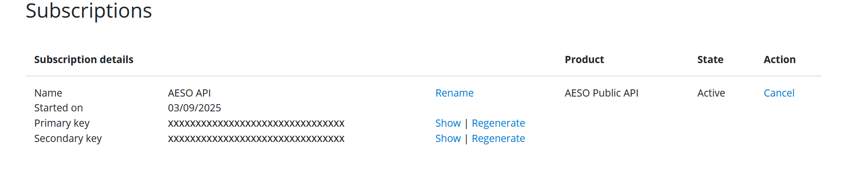Click the Action column header
This screenshot has width=868, height=174.
point(779,59)
